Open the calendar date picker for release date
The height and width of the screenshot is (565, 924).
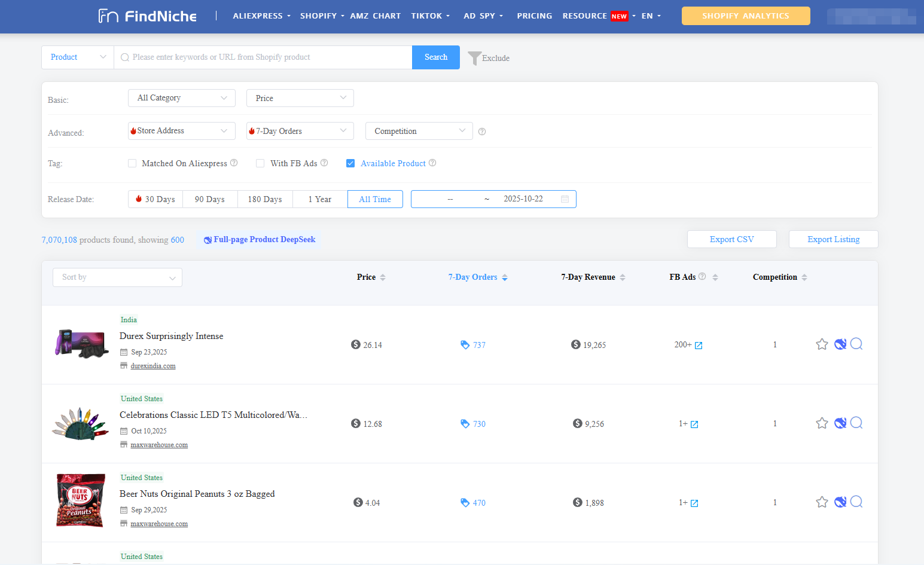[565, 198]
